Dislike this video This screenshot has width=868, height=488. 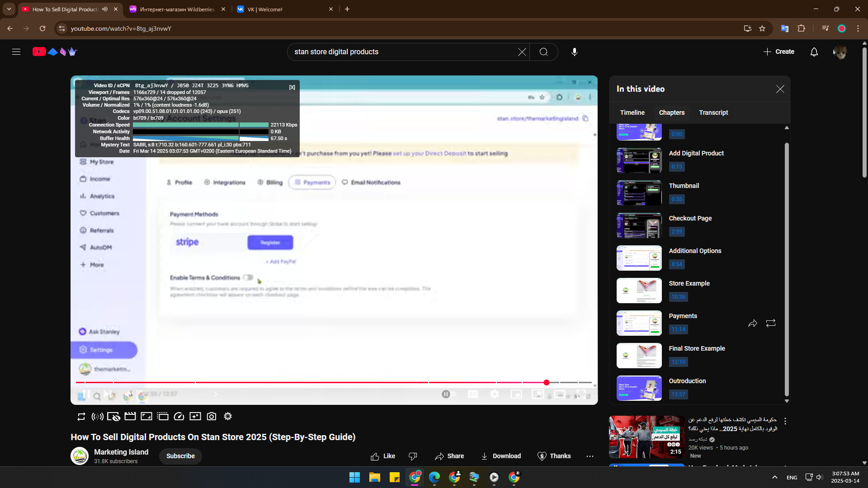click(x=413, y=456)
